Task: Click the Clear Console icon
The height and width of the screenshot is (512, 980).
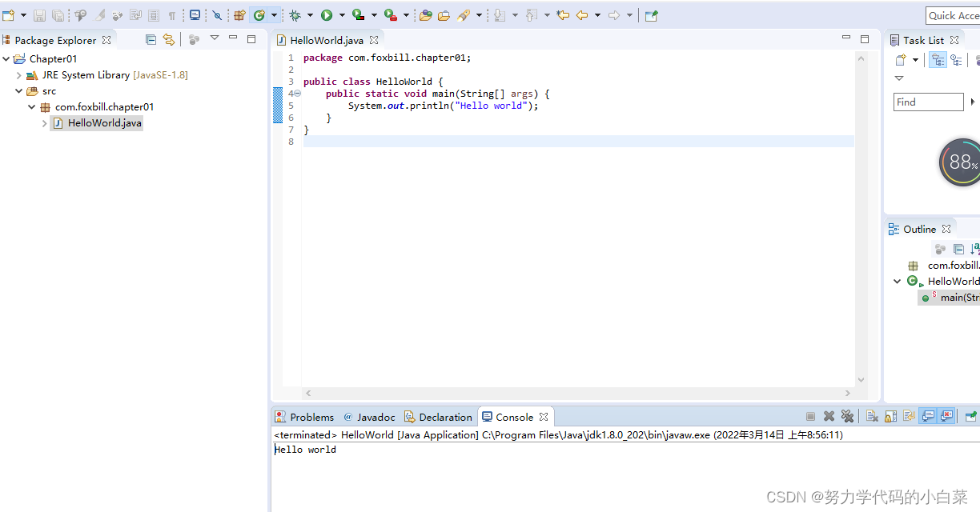Action: pyautogui.click(x=872, y=416)
